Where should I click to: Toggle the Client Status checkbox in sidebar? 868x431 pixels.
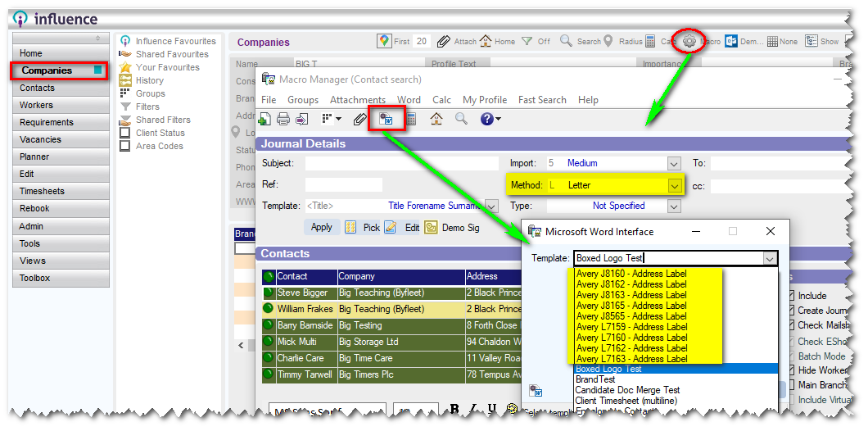click(x=125, y=133)
